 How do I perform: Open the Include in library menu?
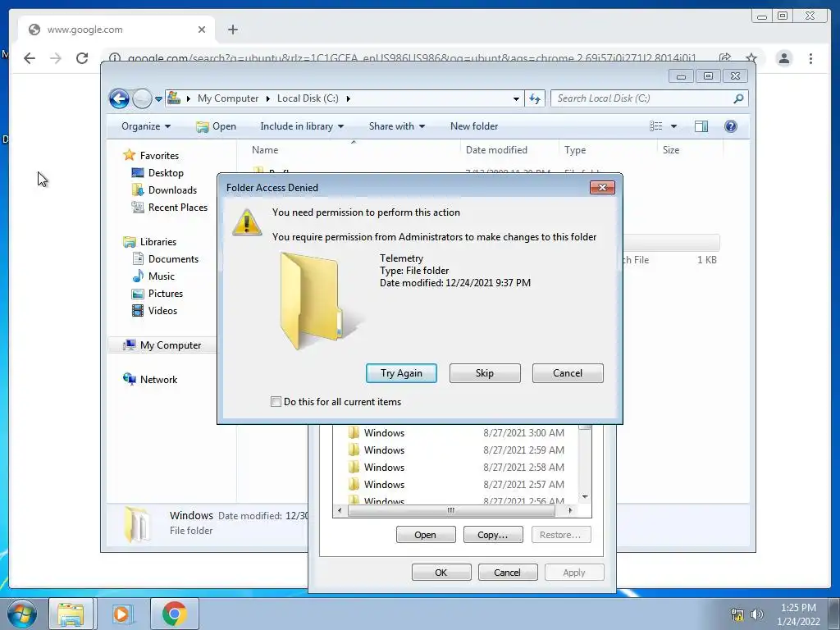[x=302, y=126]
